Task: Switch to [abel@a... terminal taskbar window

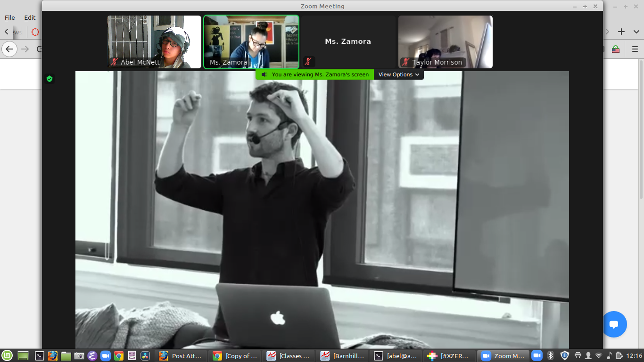Action: [396, 356]
